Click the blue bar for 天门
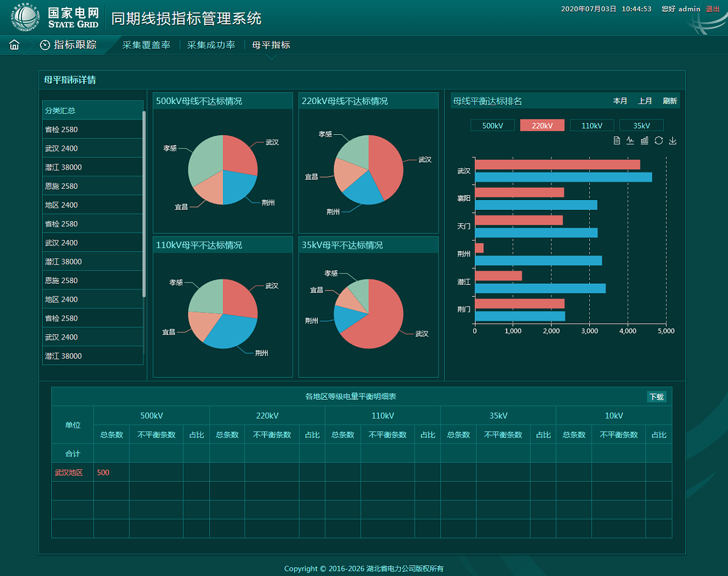Viewport: 728px width, 576px height. tap(536, 233)
